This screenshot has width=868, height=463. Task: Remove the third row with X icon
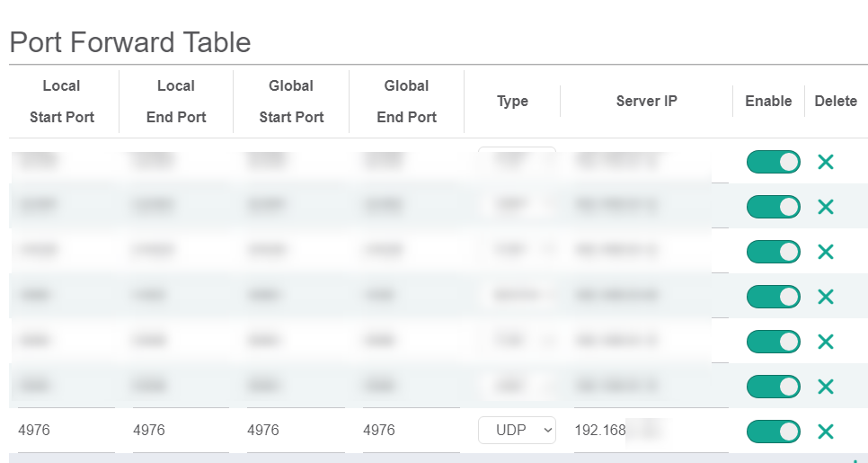tap(825, 252)
